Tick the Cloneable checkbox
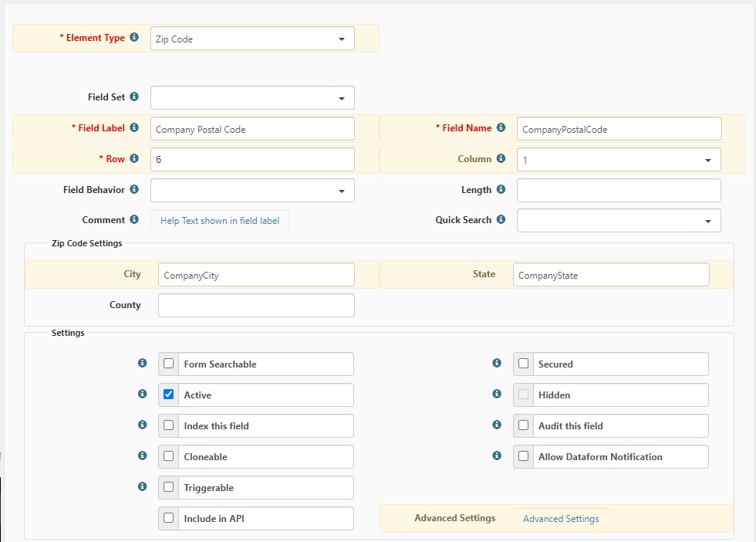Screen dimensions: 756x542 (x=169, y=456)
